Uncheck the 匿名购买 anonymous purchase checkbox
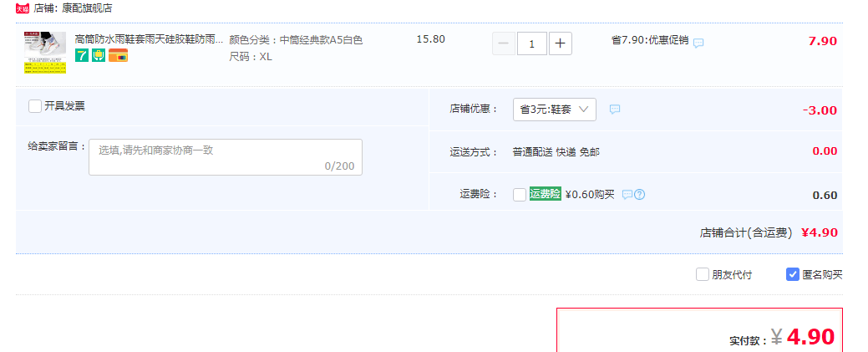 pos(793,274)
